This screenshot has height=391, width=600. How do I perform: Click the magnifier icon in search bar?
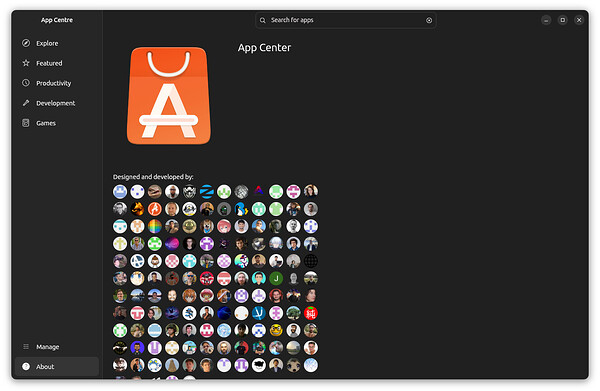click(262, 20)
